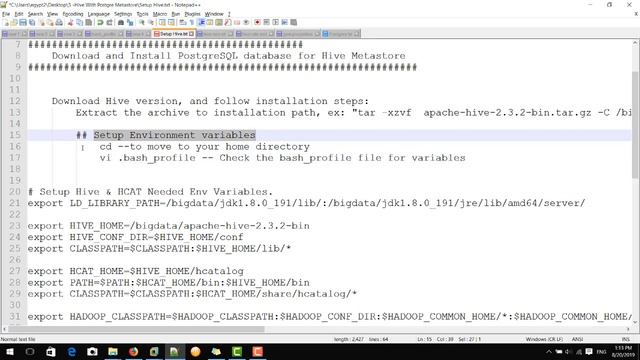
Task: Click the 'Setup Environment variables' highlighted text
Action: 174,135
